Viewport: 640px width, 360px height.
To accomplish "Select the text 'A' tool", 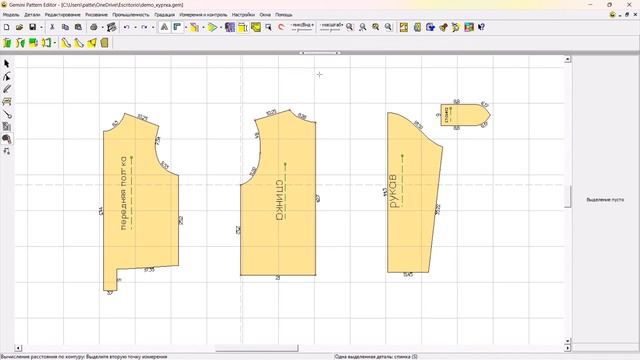I will point(164,27).
